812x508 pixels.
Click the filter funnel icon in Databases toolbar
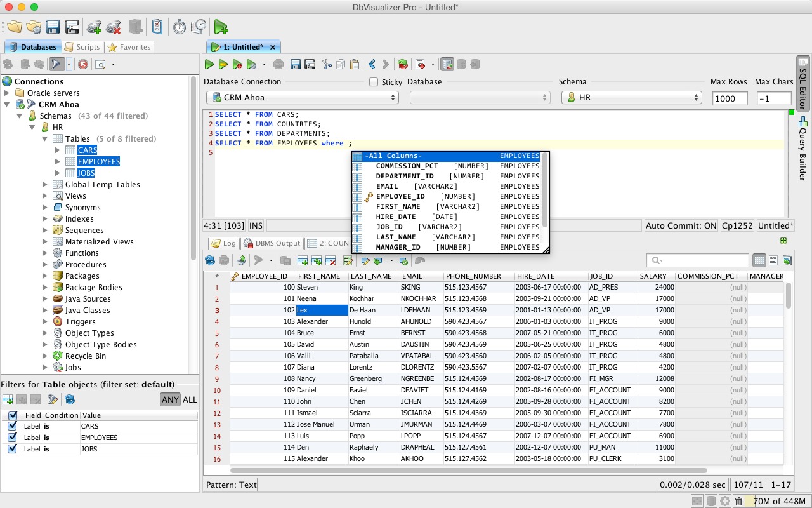coord(56,64)
